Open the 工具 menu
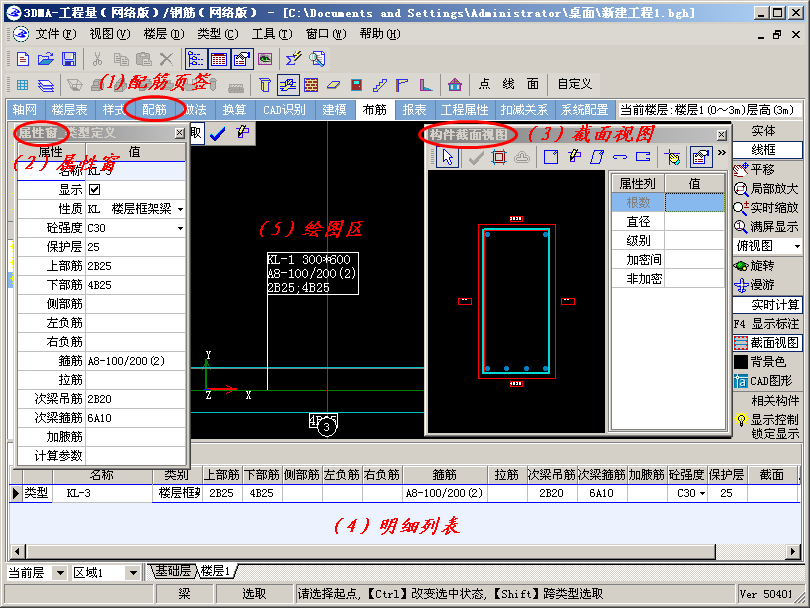810x608 pixels. (271, 34)
